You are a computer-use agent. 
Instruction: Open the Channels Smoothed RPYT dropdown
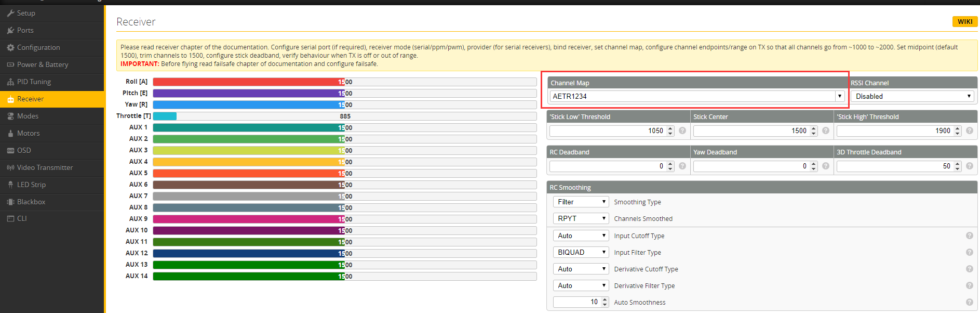pyautogui.click(x=580, y=218)
